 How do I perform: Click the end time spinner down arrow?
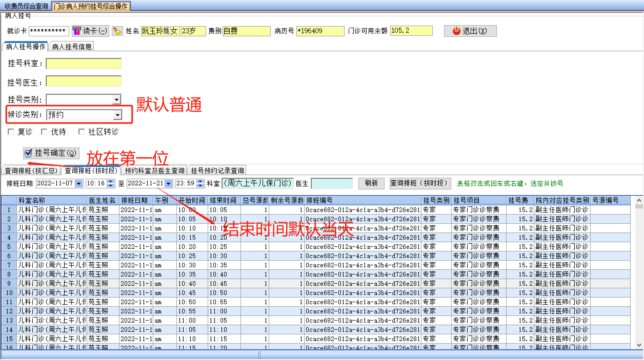(200, 186)
